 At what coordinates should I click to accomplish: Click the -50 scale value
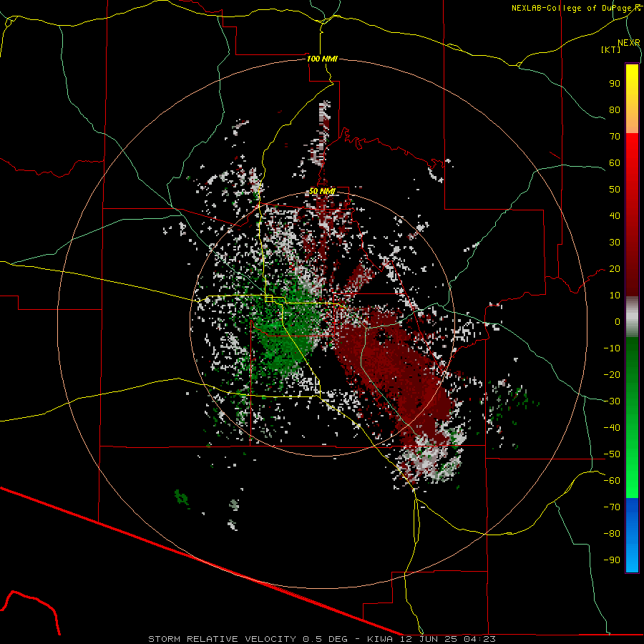[x=612, y=454]
